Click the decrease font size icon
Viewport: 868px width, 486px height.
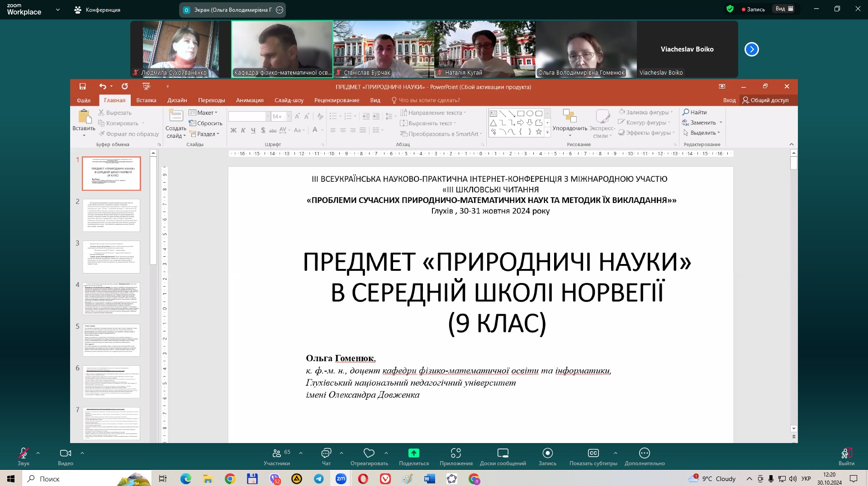[x=307, y=116]
